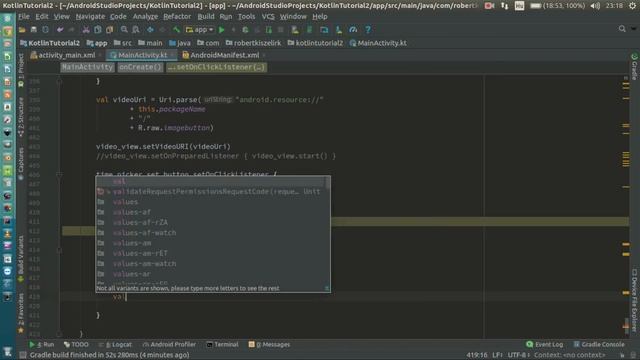Click the app breadcrumb in navigation bar
This screenshot has width=640, height=360.
tap(97, 43)
